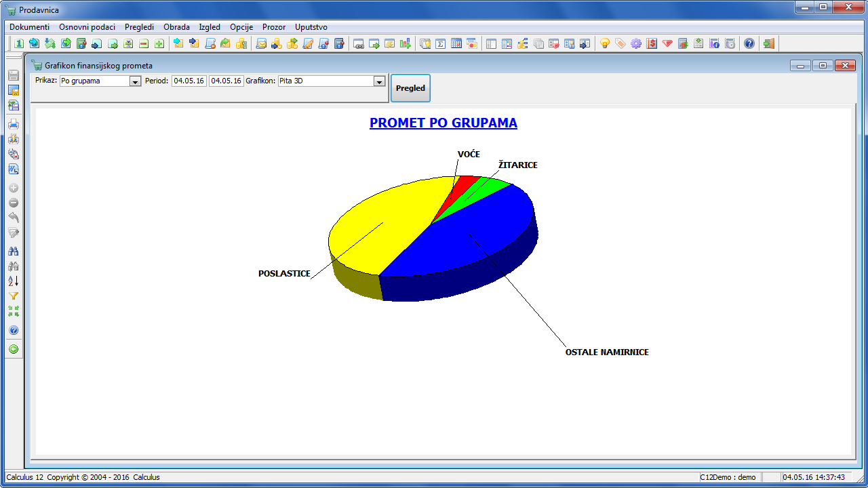Click the green back arrow sidebar icon

click(x=13, y=350)
